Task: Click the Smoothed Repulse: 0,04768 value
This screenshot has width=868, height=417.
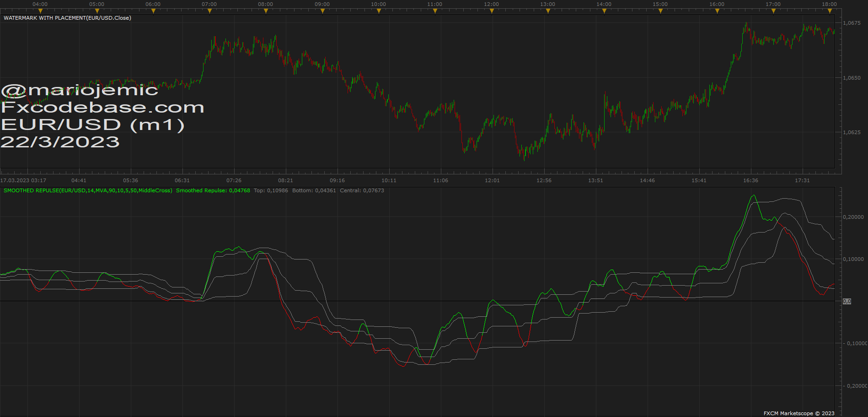Action: pyautogui.click(x=213, y=190)
